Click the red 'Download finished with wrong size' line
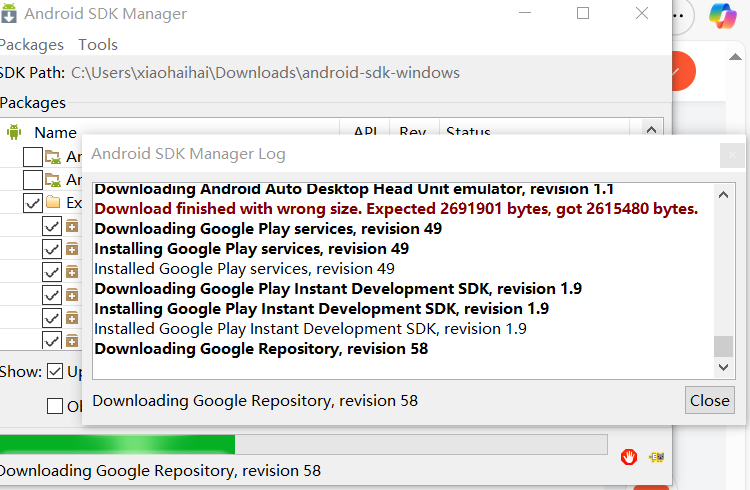Viewport: 750px width, 490px height. coord(396,209)
